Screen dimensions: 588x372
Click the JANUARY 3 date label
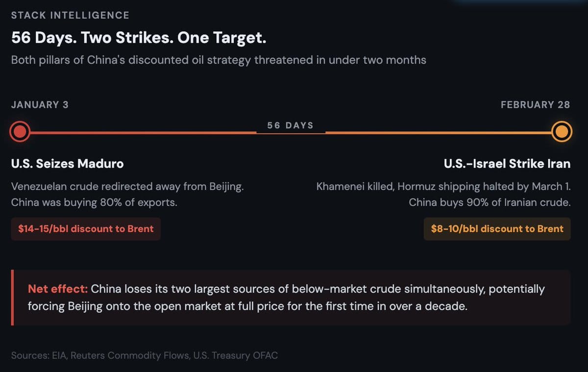coord(40,105)
